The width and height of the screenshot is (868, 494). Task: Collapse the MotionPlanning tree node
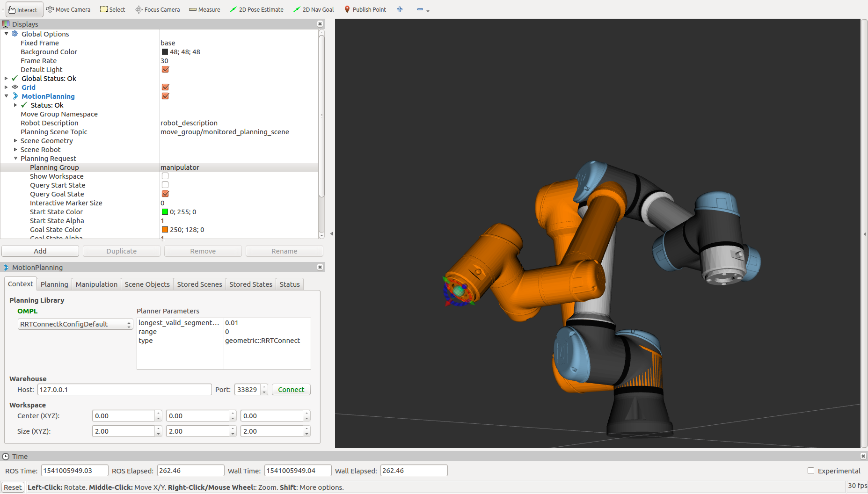[6, 96]
